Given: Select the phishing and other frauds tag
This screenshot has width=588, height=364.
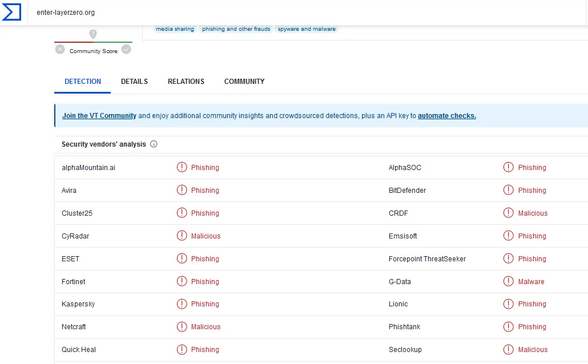Looking at the screenshot, I should [236, 29].
